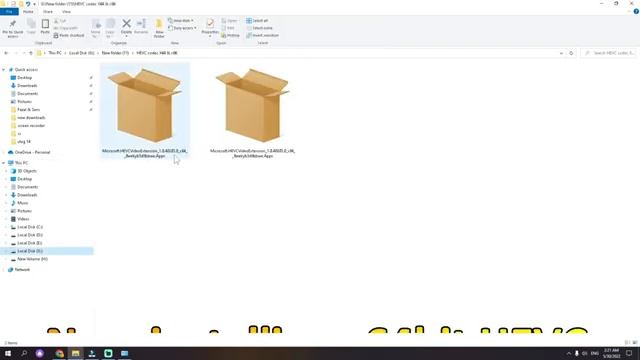The height and width of the screenshot is (360, 640).
Task: Open Chrome from the taskbar
Action: (x=60, y=353)
